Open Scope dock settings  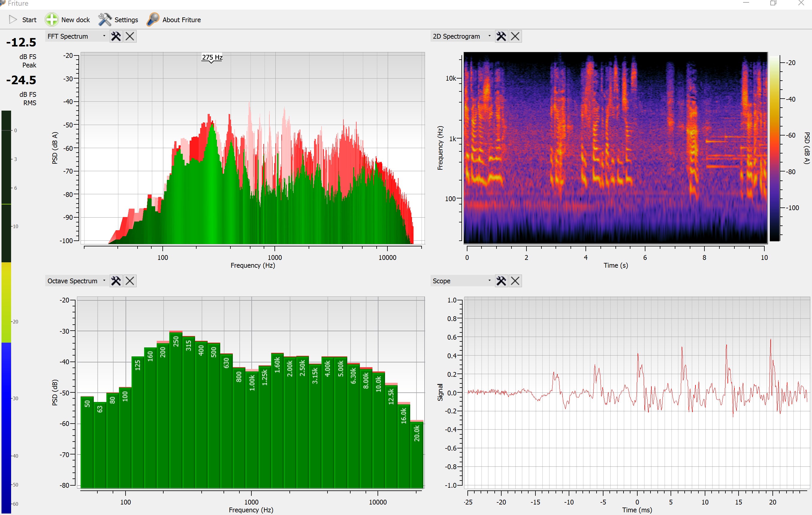click(501, 281)
